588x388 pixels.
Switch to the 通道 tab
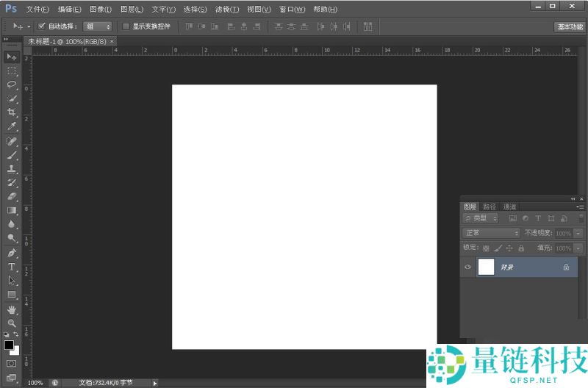[509, 206]
